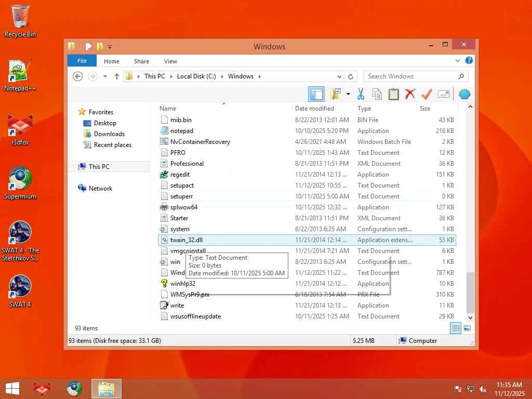Switch to details view button
532x399 pixels.
(x=455, y=328)
